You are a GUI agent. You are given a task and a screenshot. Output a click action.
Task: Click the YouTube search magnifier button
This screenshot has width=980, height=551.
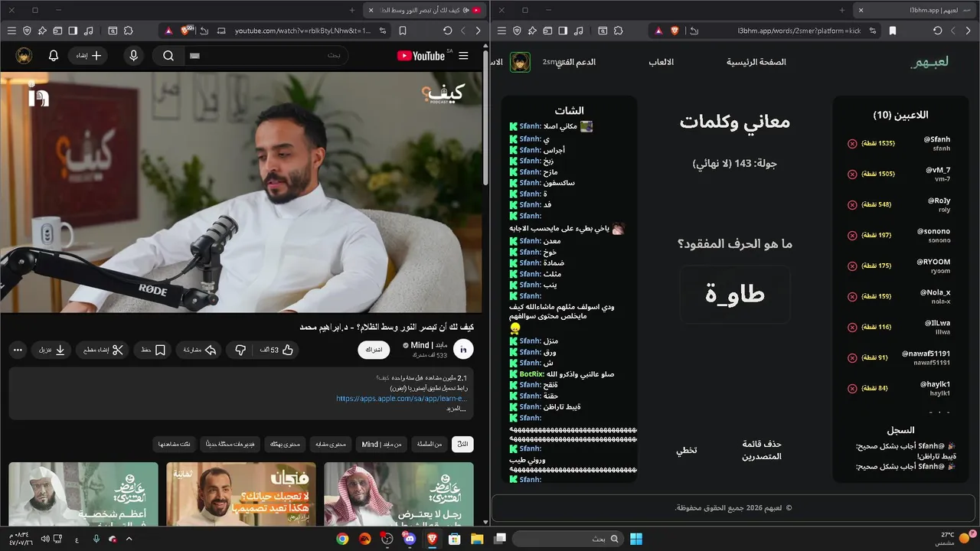click(x=168, y=56)
